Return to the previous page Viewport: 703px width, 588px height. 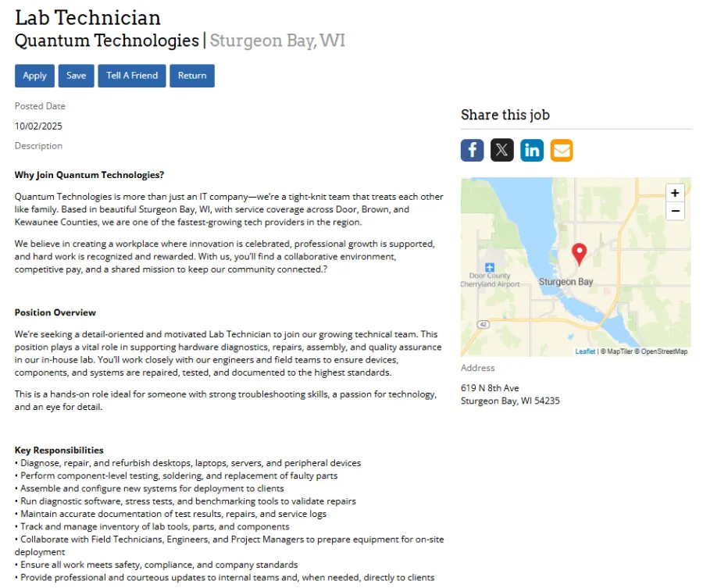tap(191, 75)
